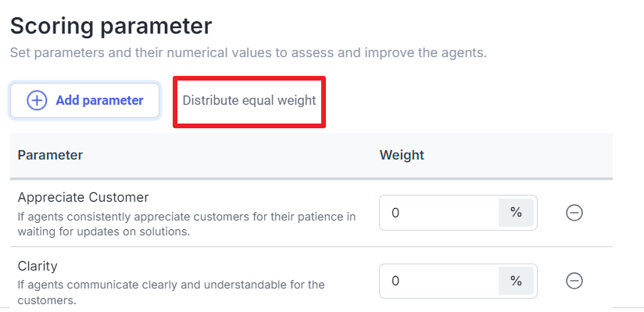Select the Appreciate Customer parameter name
The width and height of the screenshot is (644, 312).
coord(83,197)
